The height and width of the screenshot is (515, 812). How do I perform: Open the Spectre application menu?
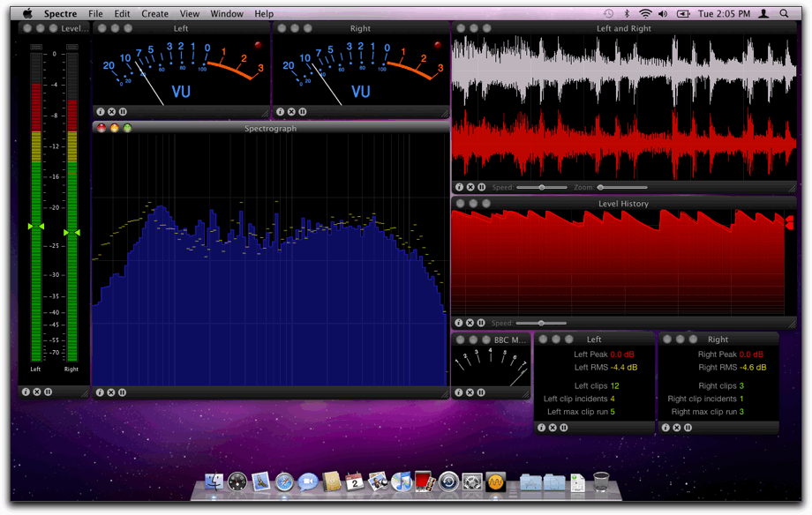pos(60,14)
